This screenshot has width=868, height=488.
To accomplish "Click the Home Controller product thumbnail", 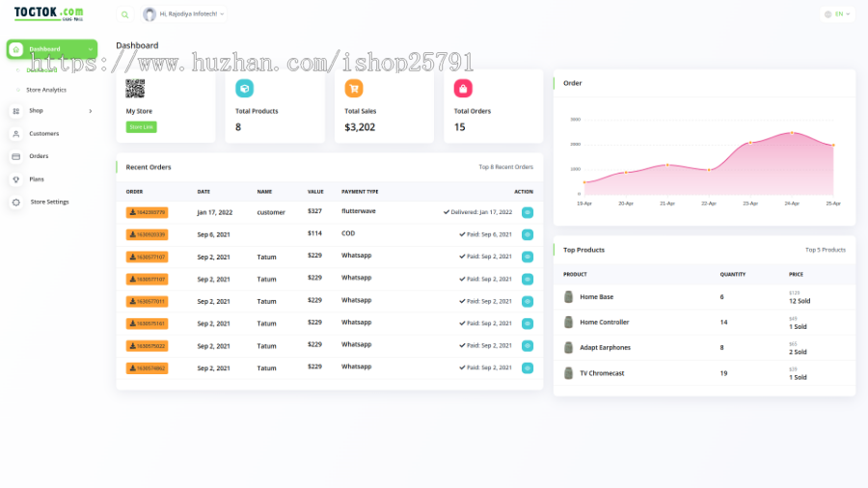I will [568, 322].
